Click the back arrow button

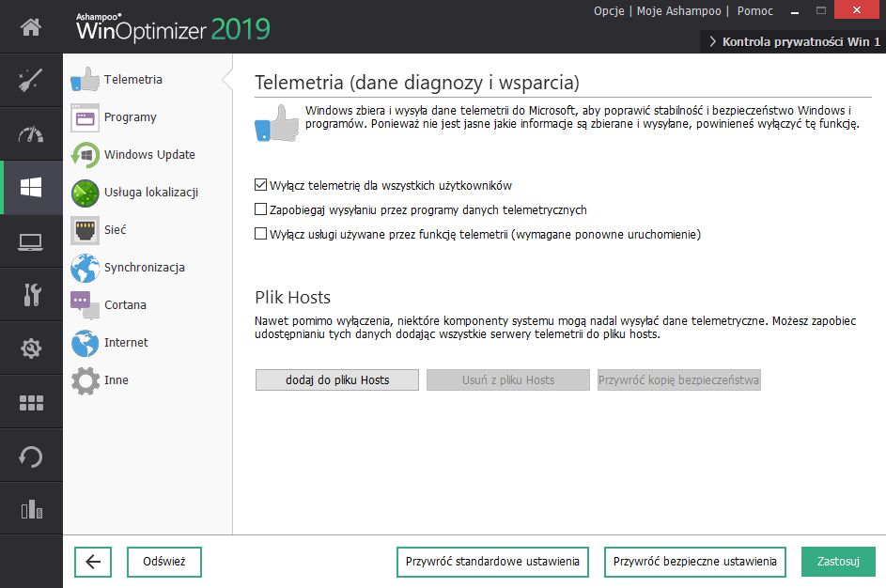93,562
